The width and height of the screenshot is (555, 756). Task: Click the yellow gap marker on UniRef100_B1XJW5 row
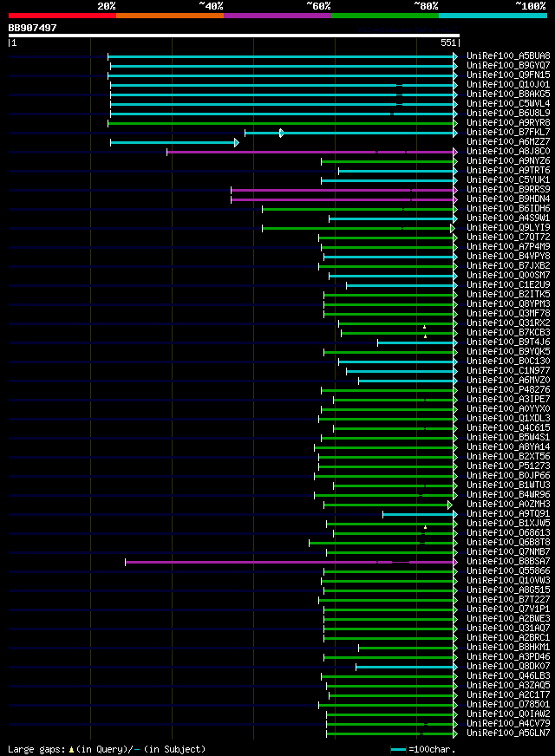pyautogui.click(x=425, y=527)
